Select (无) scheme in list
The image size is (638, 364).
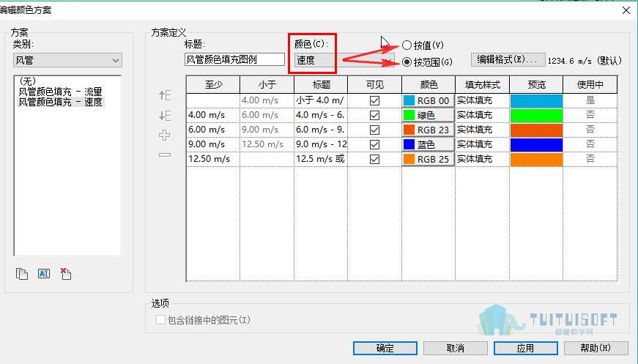pyautogui.click(x=28, y=81)
